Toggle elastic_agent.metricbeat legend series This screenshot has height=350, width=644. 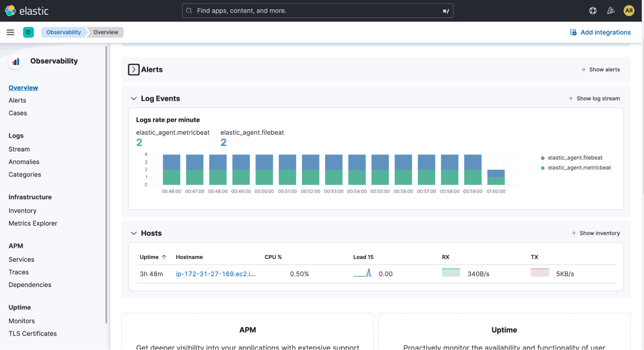(x=579, y=168)
